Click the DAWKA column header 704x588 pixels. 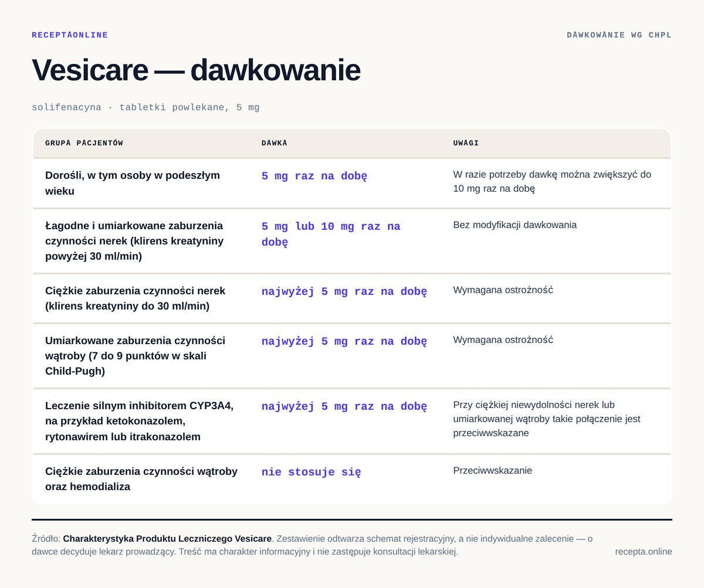[275, 143]
